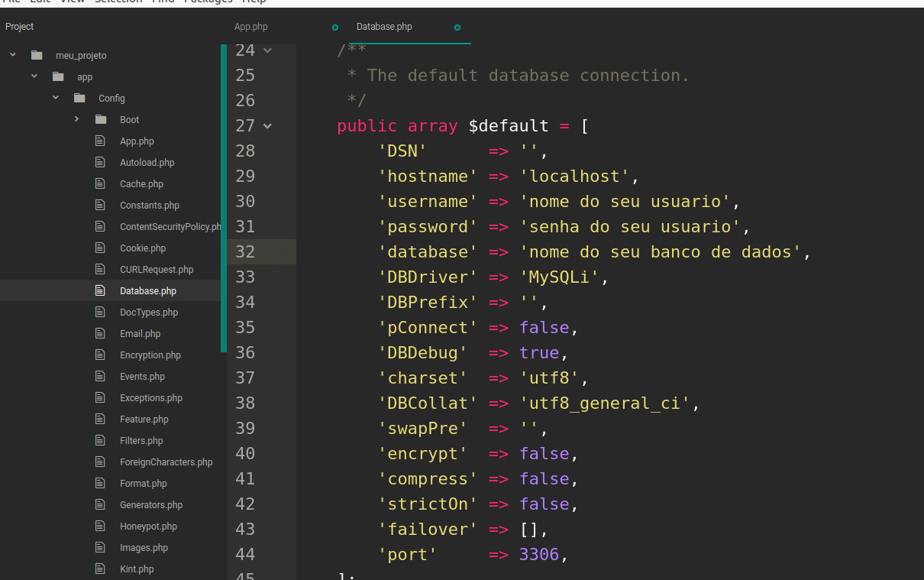Select the Database.php editor tab
924x580 pixels.
384,27
